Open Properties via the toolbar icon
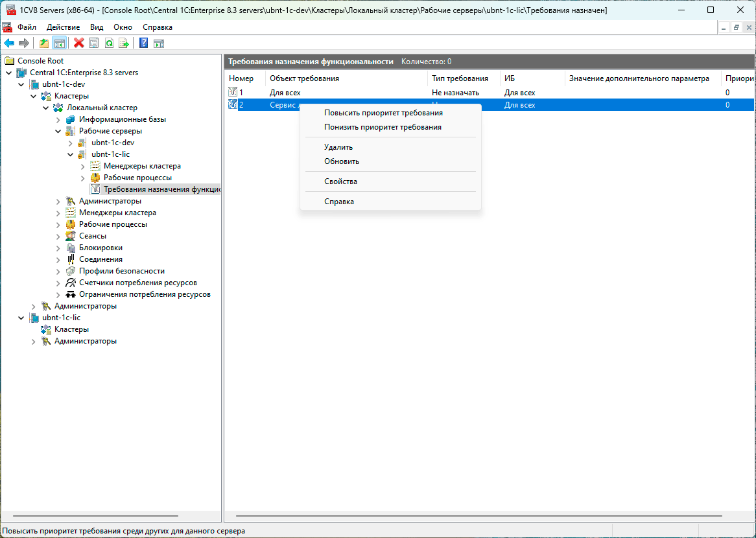Viewport: 756px width, 538px height. click(94, 43)
